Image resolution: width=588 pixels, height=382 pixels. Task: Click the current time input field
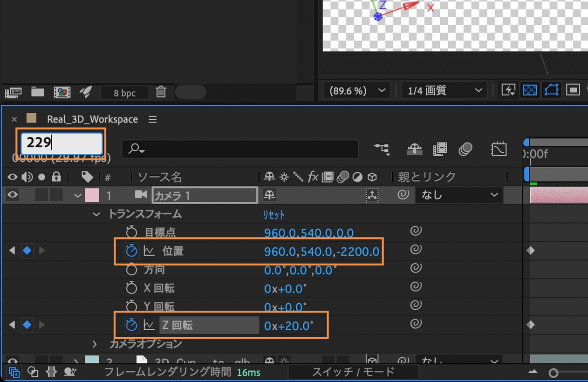[62, 143]
